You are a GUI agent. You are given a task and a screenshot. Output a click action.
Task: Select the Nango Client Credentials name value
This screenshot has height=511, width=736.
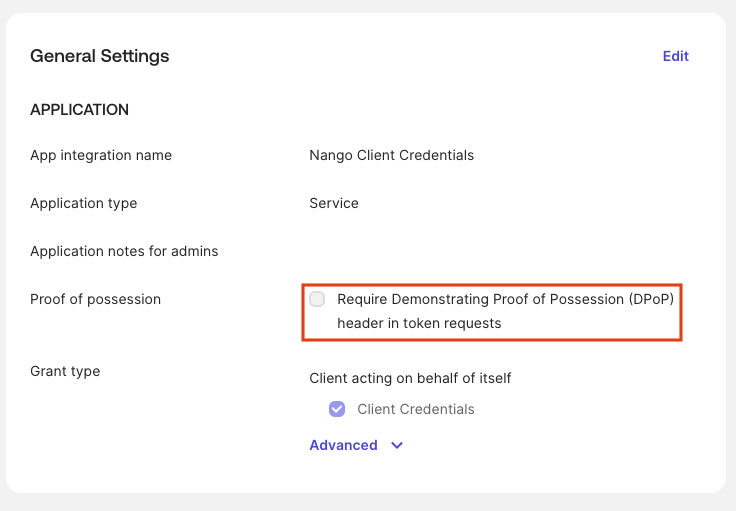click(x=391, y=155)
